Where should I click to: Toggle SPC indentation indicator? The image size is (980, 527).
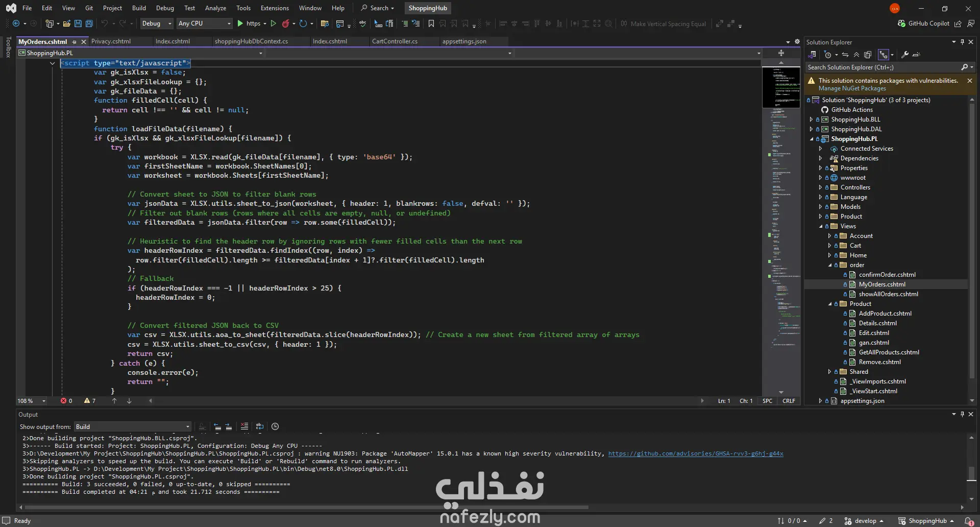[x=767, y=401]
